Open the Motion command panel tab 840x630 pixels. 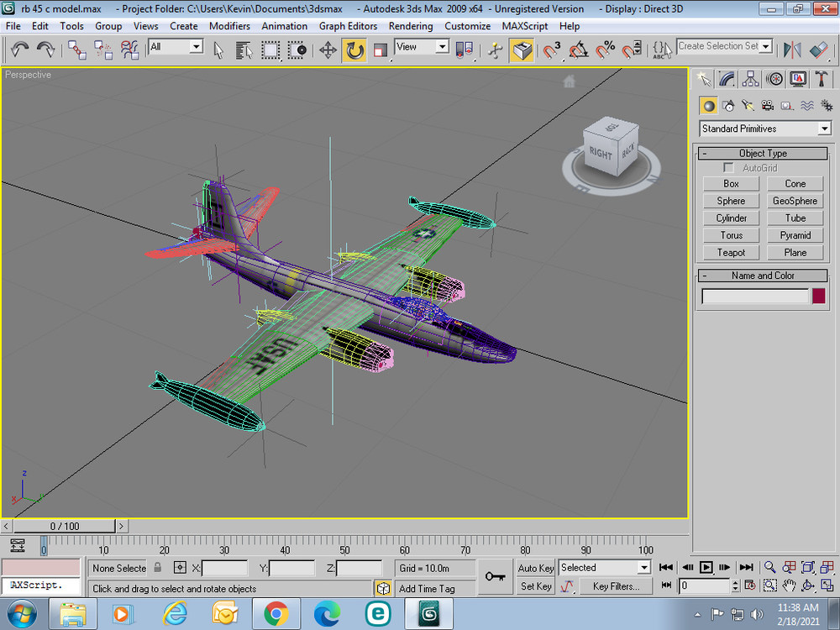click(x=774, y=79)
